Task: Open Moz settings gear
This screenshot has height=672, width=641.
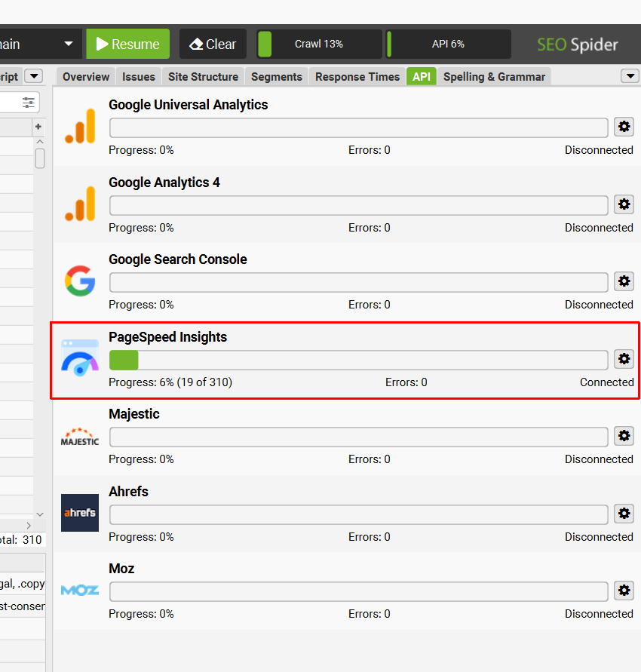Action: 624,591
